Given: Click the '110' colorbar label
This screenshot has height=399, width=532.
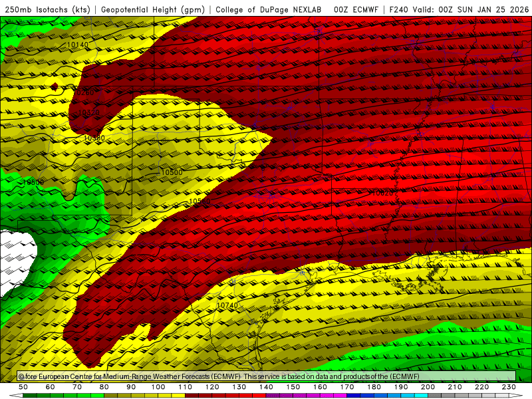Looking at the screenshot, I should click(x=186, y=387).
